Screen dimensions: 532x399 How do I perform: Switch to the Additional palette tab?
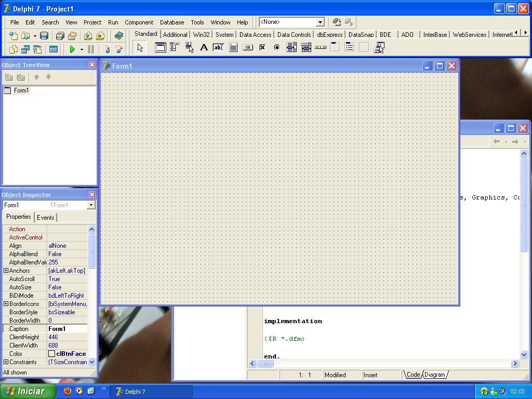(175, 35)
